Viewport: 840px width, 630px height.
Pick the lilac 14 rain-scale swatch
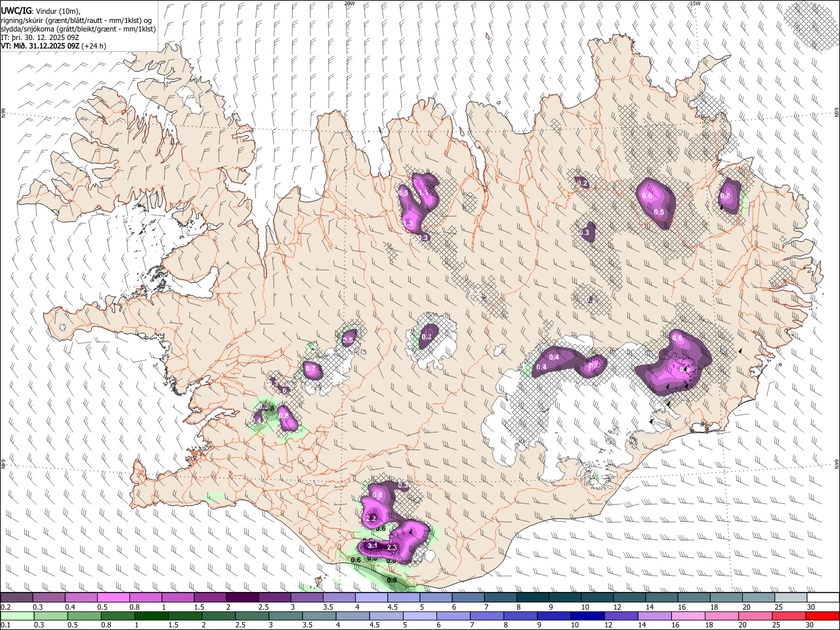[x=654, y=616]
